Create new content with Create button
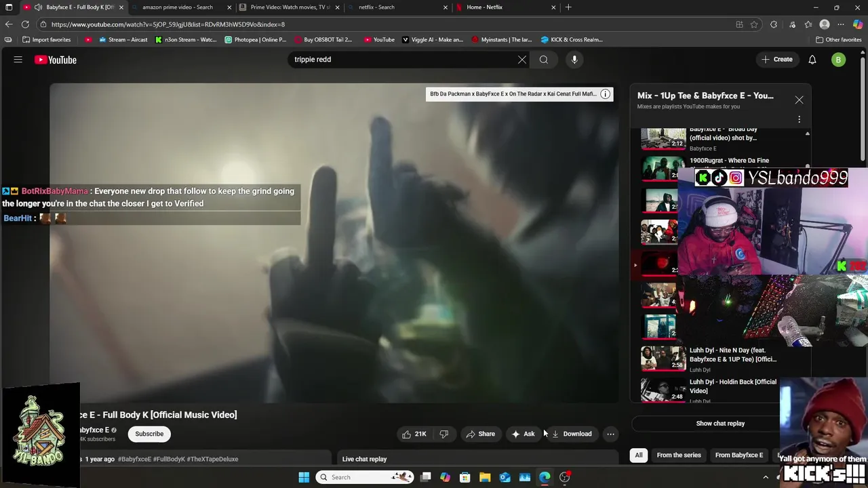 pyautogui.click(x=777, y=60)
